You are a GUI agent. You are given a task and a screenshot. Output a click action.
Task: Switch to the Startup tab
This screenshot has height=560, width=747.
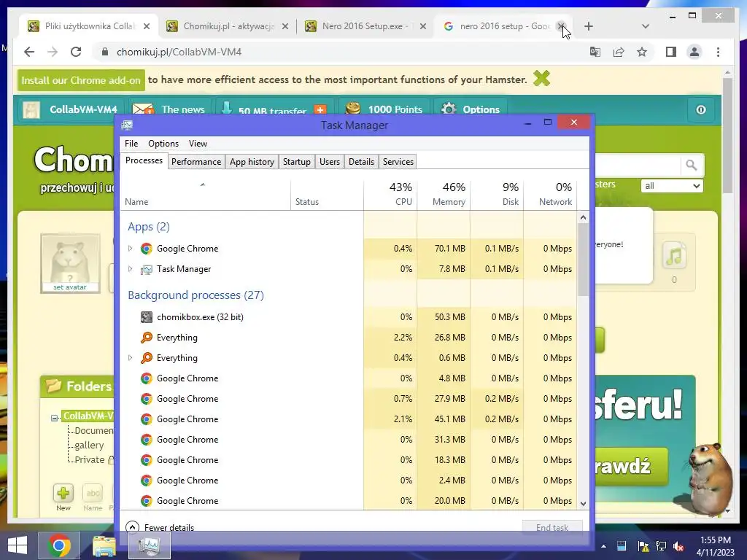(x=296, y=161)
